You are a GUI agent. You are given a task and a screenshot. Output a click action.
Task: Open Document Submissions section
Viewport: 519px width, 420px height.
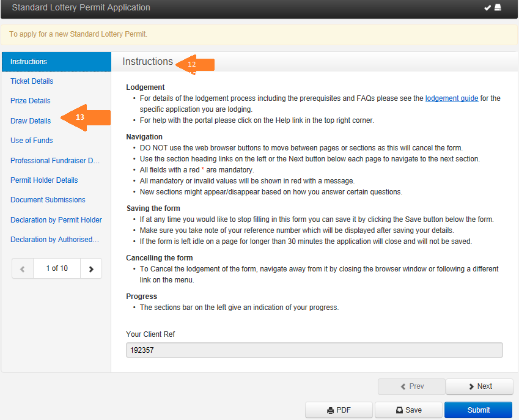48,200
